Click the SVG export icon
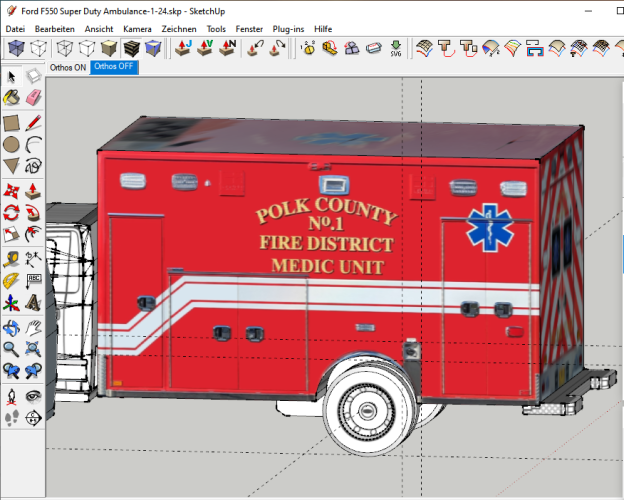Image resolution: width=624 pixels, height=500 pixels. 396,48
